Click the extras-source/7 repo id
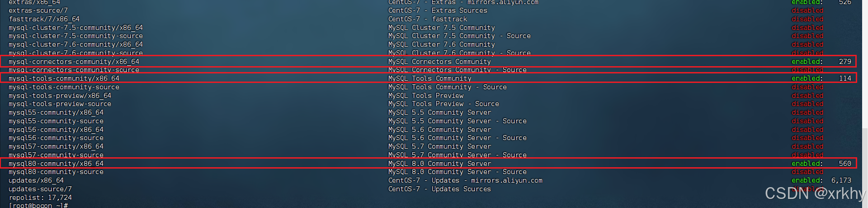 pos(38,10)
